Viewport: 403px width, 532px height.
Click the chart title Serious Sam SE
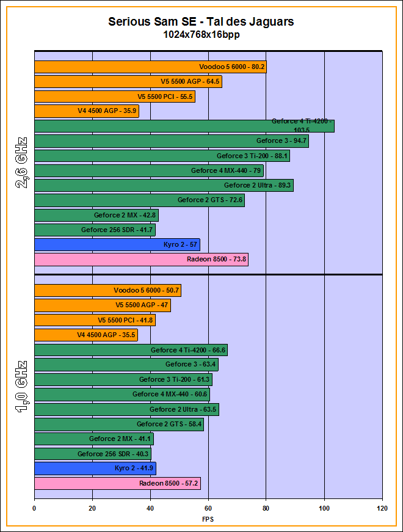pyautogui.click(x=201, y=21)
